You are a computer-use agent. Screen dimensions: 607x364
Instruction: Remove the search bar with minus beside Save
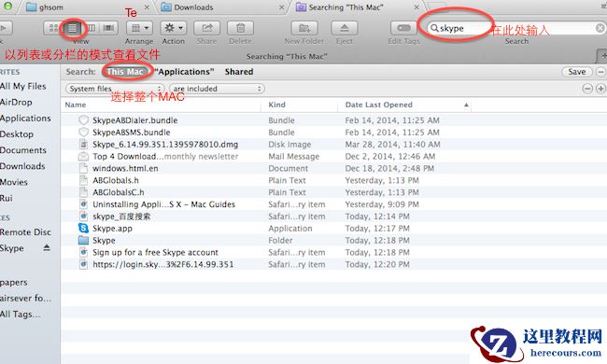pos(600,72)
